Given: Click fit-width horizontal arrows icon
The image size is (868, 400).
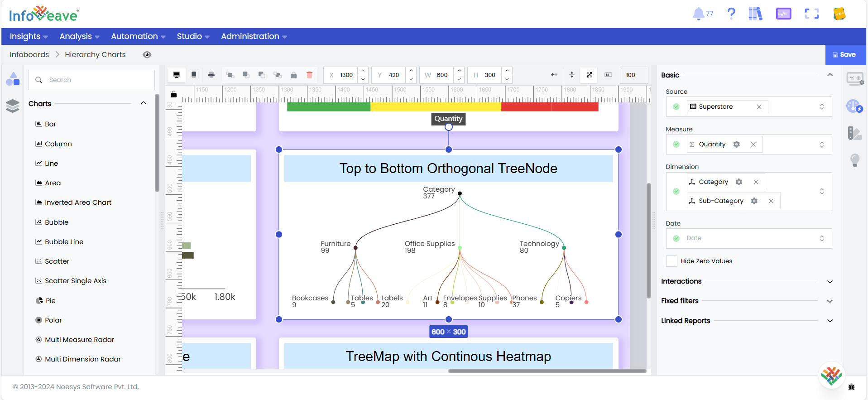Looking at the screenshot, I should click(554, 75).
